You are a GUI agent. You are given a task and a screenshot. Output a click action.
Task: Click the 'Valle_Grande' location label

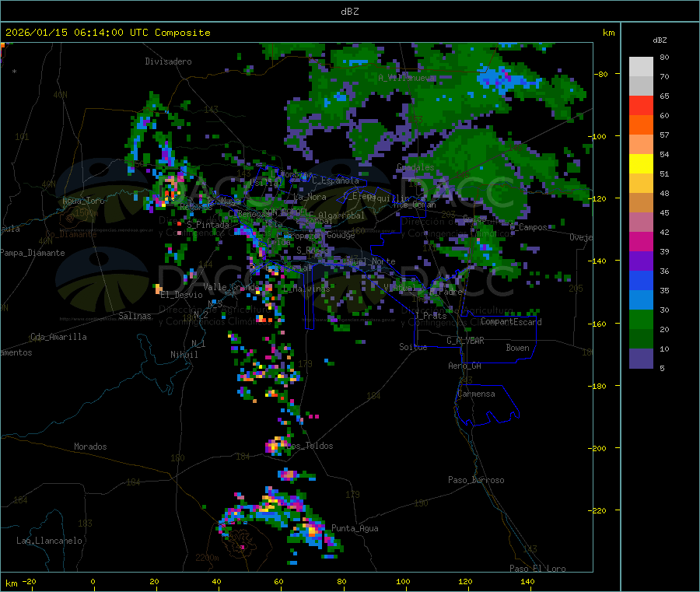[231, 287]
